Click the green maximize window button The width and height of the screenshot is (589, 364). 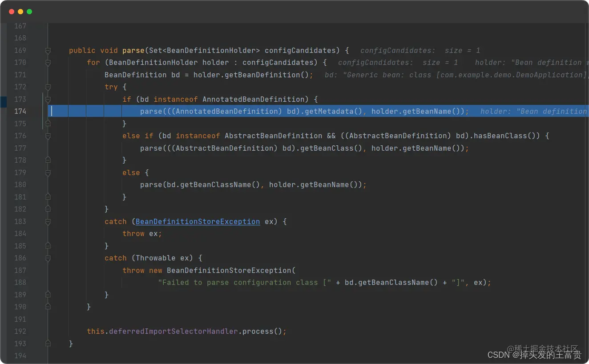click(29, 12)
